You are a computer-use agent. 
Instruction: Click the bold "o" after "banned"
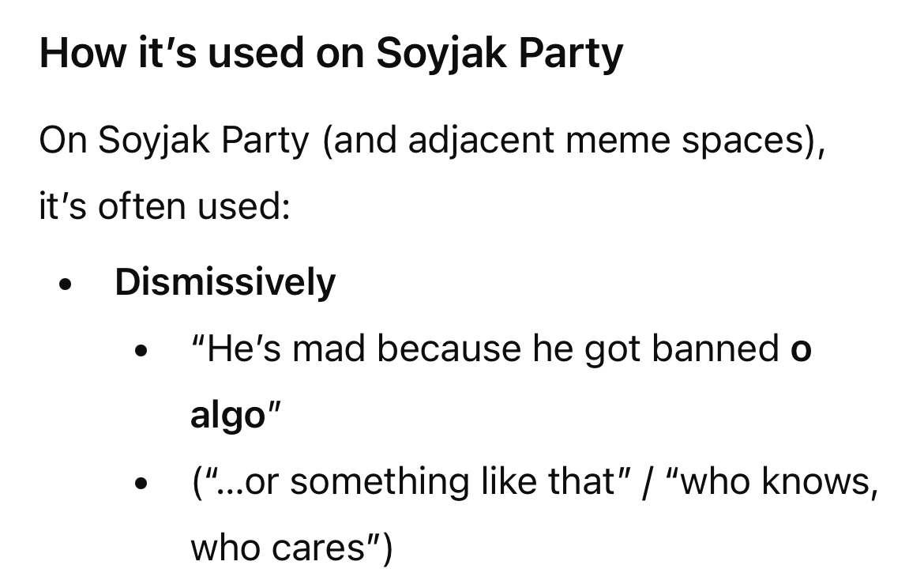click(x=800, y=350)
